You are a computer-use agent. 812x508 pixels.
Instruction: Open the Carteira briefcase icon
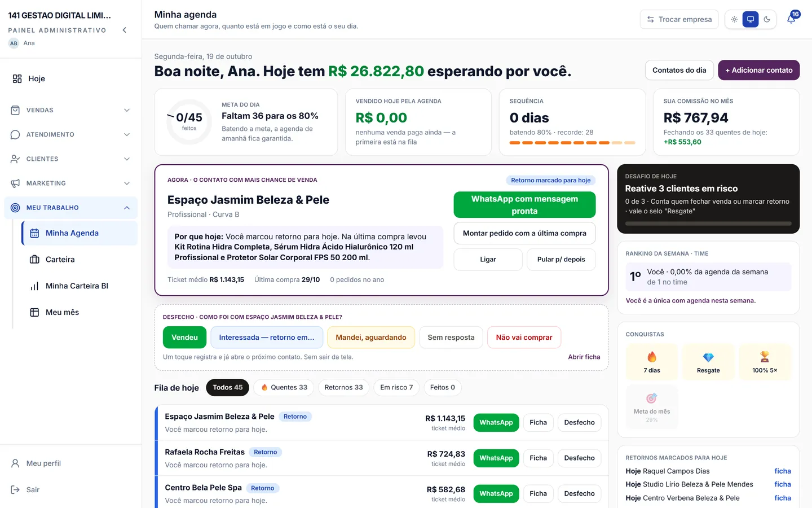click(x=34, y=260)
